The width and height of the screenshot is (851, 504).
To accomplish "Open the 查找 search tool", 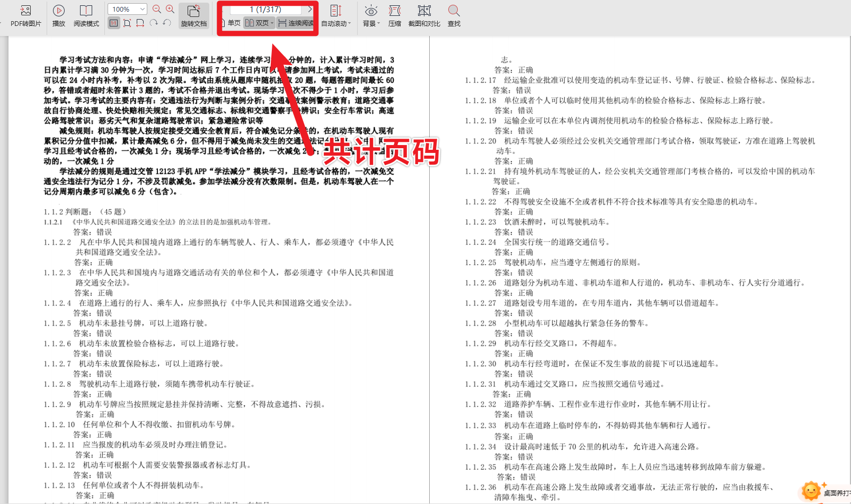I will point(453,15).
